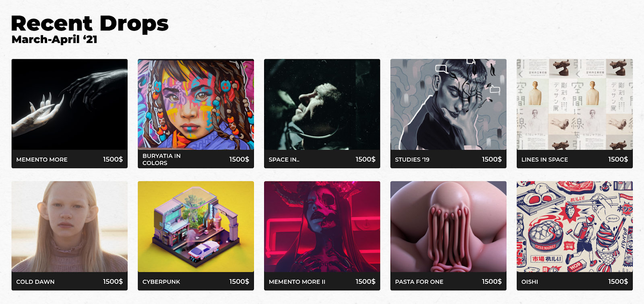Open the Pasta For One 3D artwork
The image size is (644, 304).
click(x=448, y=227)
